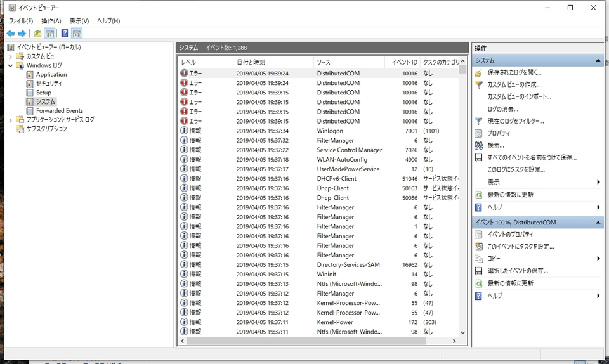Viewport: 609px width, 364px height.
Task: Open the 表示(V) menu
Action: click(79, 21)
